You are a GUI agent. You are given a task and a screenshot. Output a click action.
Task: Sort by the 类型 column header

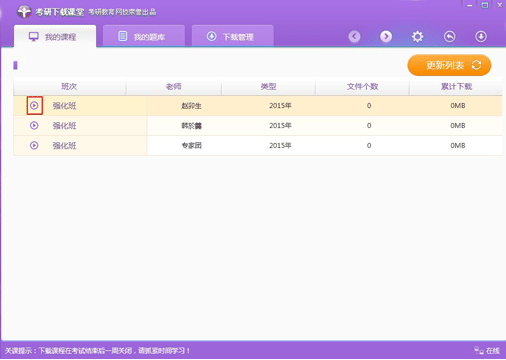tap(268, 87)
